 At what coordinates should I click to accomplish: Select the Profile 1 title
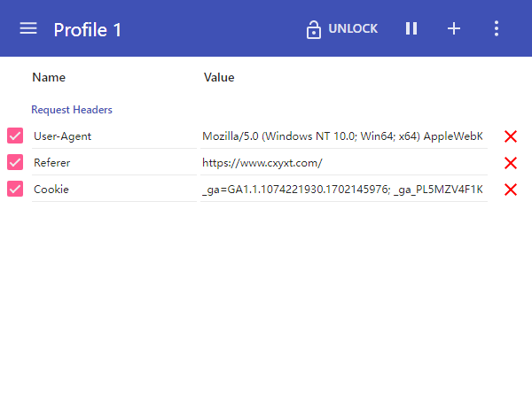point(87,30)
